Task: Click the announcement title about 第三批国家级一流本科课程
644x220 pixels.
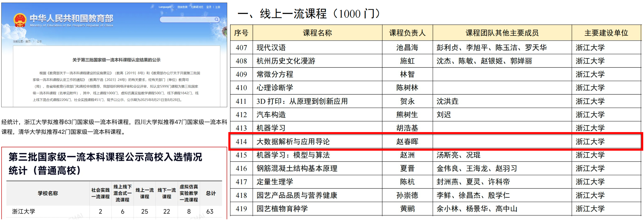Action: [116, 60]
